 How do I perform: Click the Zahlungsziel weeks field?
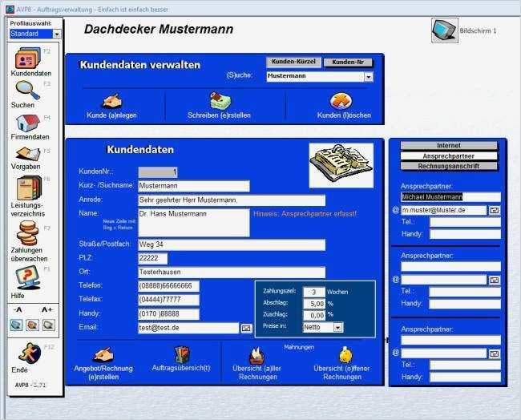[313, 292]
